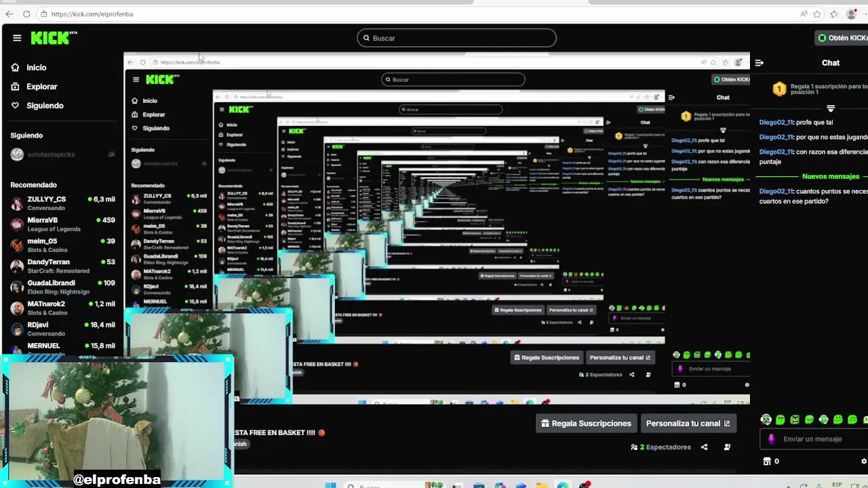This screenshot has width=868, height=488.
Task: Pick the sixth green emote
Action: point(838,420)
